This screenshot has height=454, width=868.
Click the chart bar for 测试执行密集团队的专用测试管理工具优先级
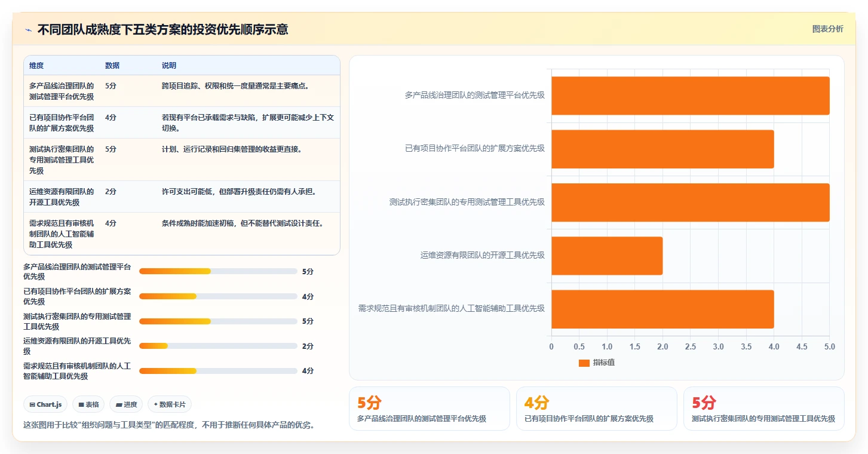pyautogui.click(x=691, y=202)
